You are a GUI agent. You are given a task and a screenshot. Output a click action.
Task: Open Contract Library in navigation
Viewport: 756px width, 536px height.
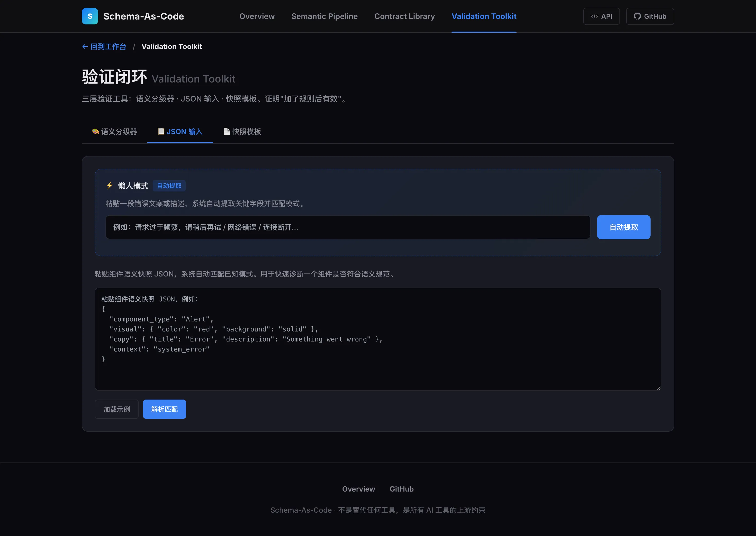(404, 16)
